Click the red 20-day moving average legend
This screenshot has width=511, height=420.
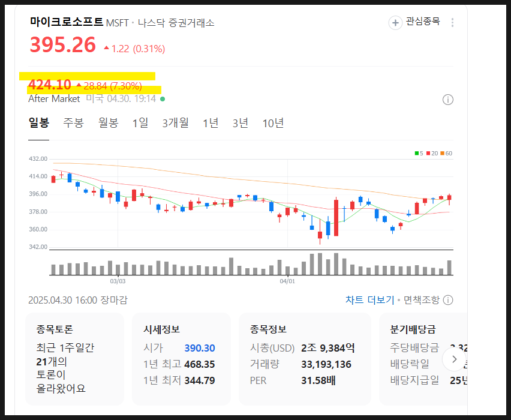point(432,153)
